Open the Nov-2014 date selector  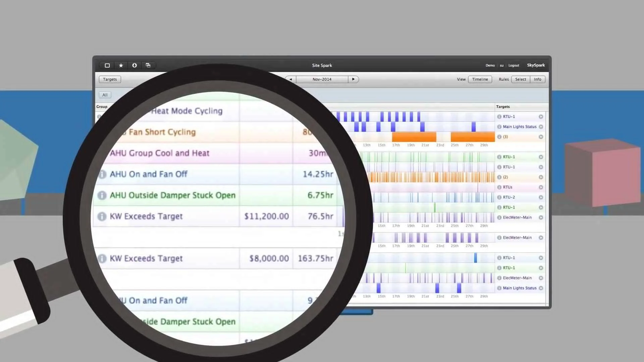322,79
